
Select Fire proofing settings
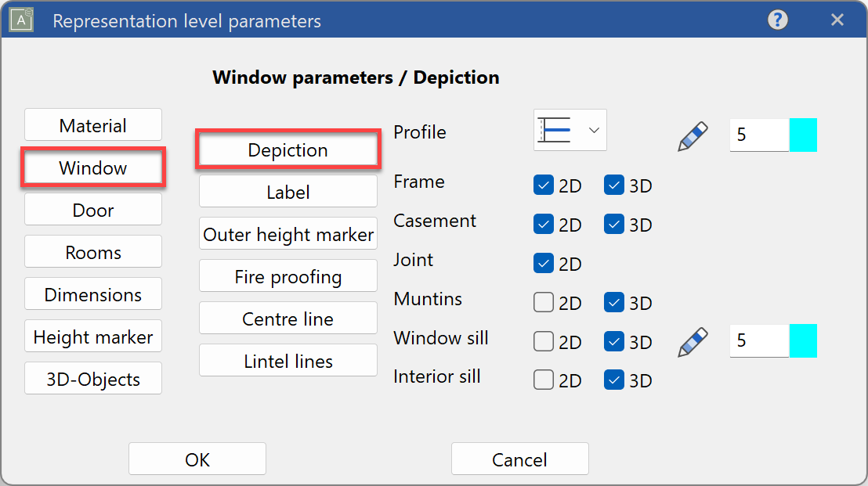(288, 275)
